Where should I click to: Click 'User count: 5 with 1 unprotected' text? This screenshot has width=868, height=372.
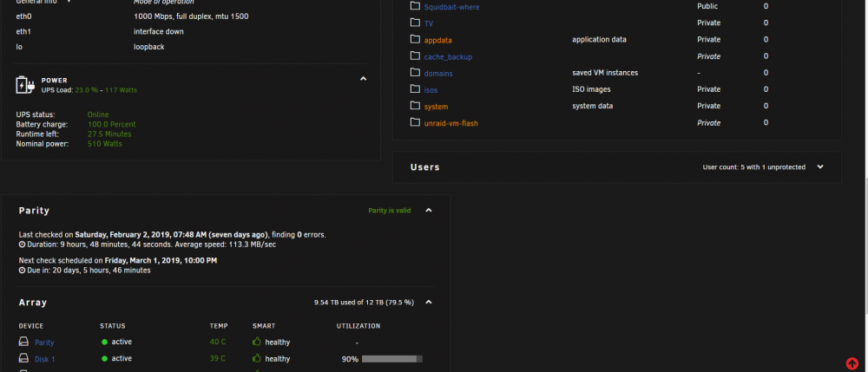(754, 167)
